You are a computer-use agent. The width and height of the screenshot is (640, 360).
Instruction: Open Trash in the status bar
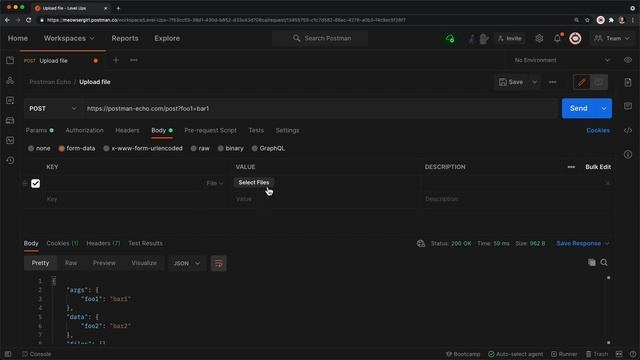click(597, 354)
